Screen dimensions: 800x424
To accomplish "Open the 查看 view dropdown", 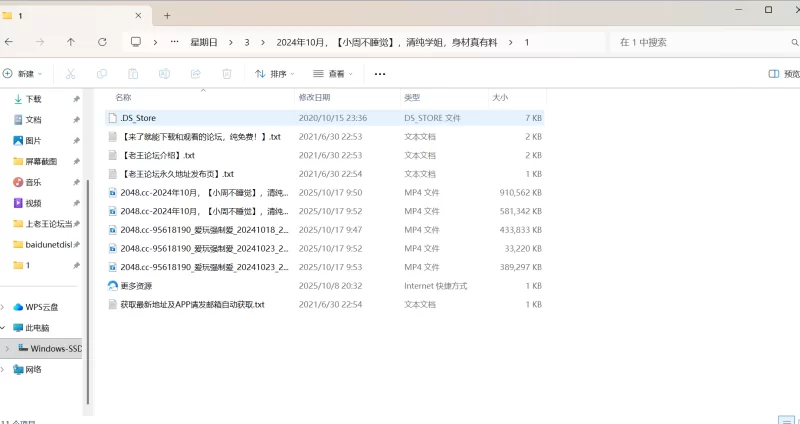I will (334, 74).
